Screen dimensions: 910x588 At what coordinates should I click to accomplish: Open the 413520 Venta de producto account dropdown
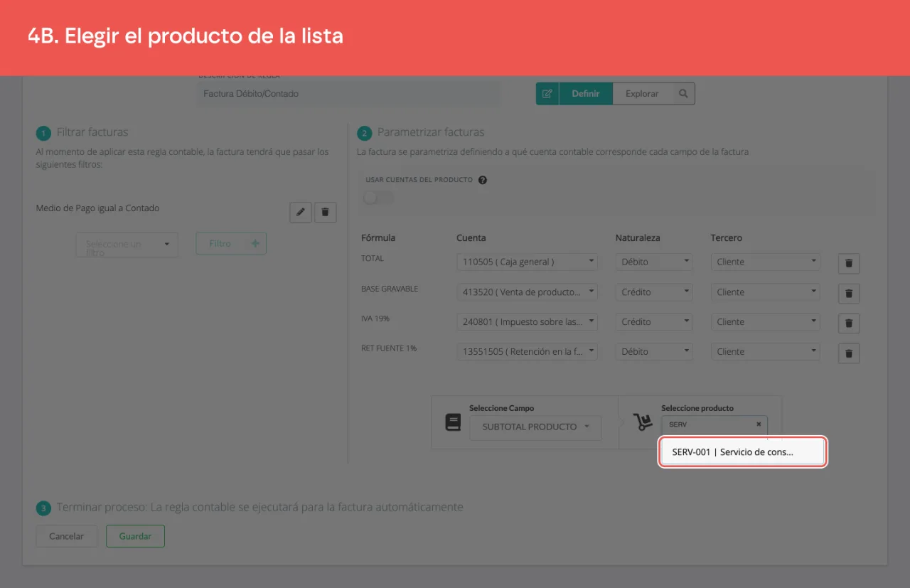point(528,292)
